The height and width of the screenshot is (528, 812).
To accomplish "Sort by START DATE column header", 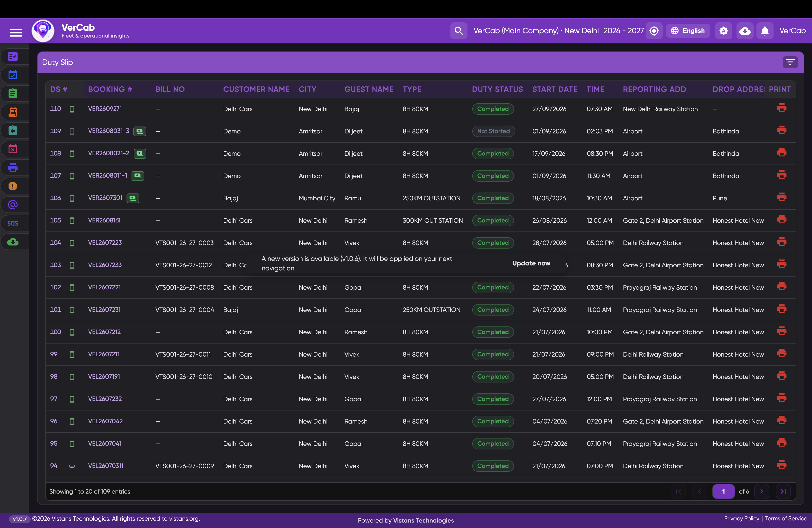I will [555, 89].
